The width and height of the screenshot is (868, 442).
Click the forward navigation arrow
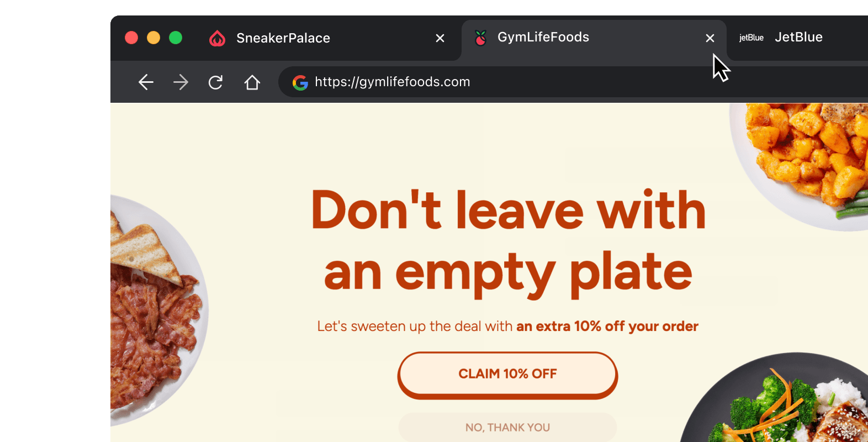coord(181,82)
